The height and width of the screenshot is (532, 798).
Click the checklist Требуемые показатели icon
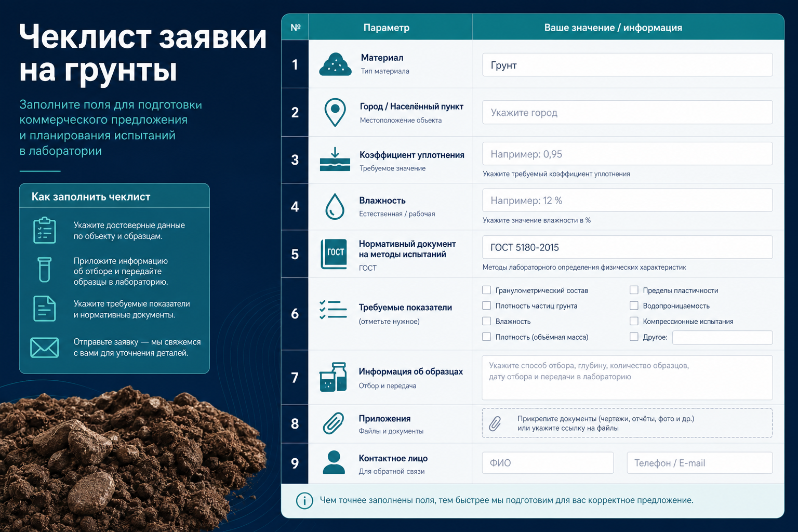coord(334,310)
